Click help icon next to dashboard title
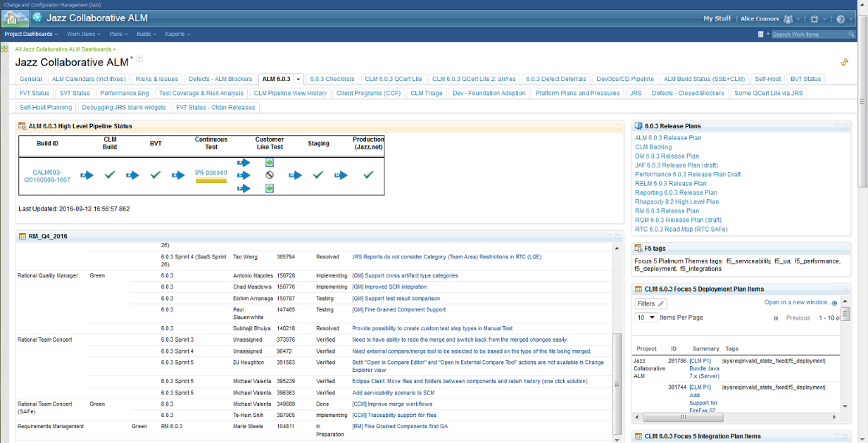The image size is (868, 443). (139, 59)
